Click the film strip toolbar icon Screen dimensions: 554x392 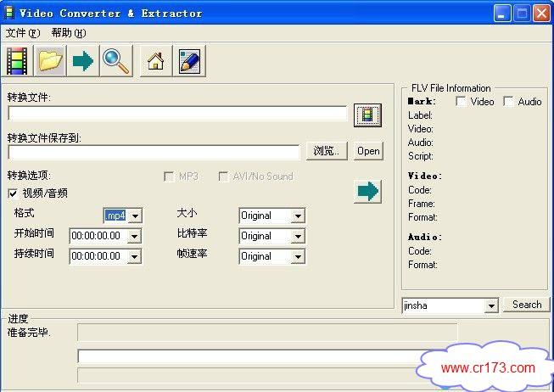coord(17,61)
